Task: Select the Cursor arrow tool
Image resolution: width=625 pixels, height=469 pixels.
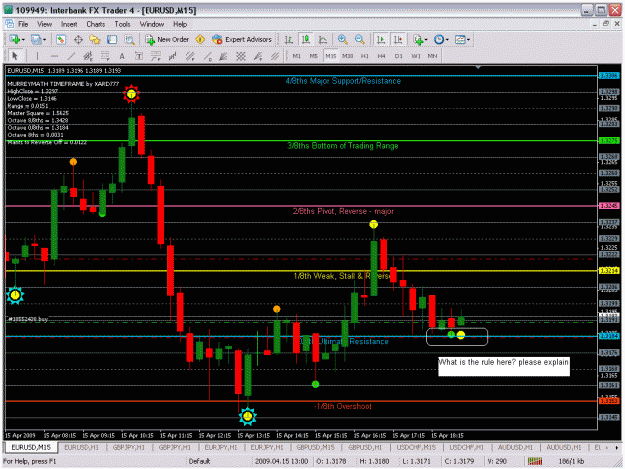Action: tap(15, 56)
